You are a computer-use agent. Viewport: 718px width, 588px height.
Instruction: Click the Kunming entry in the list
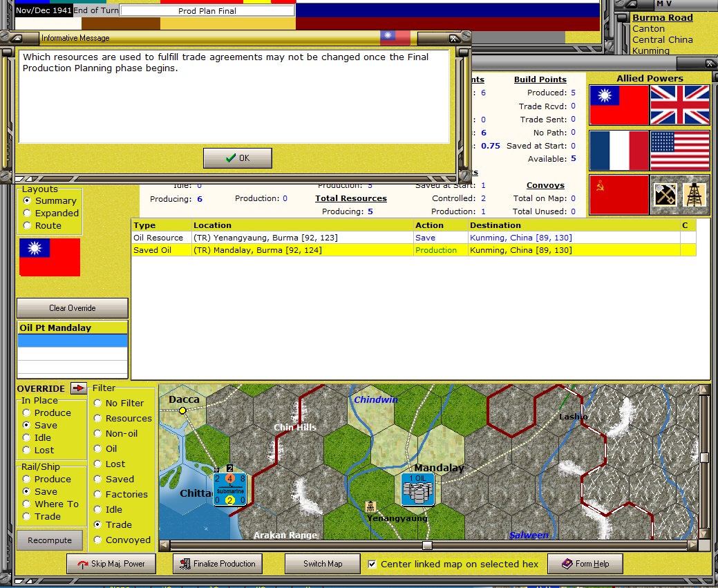click(x=651, y=50)
